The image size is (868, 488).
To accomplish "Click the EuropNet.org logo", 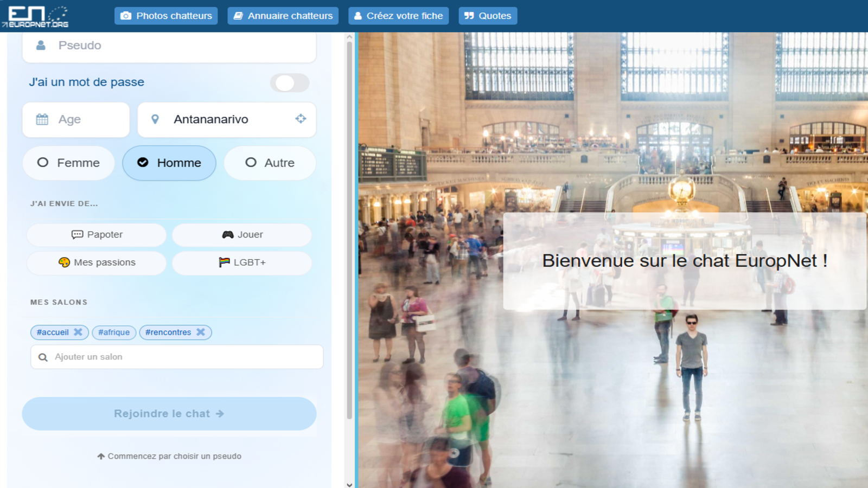I will [35, 16].
